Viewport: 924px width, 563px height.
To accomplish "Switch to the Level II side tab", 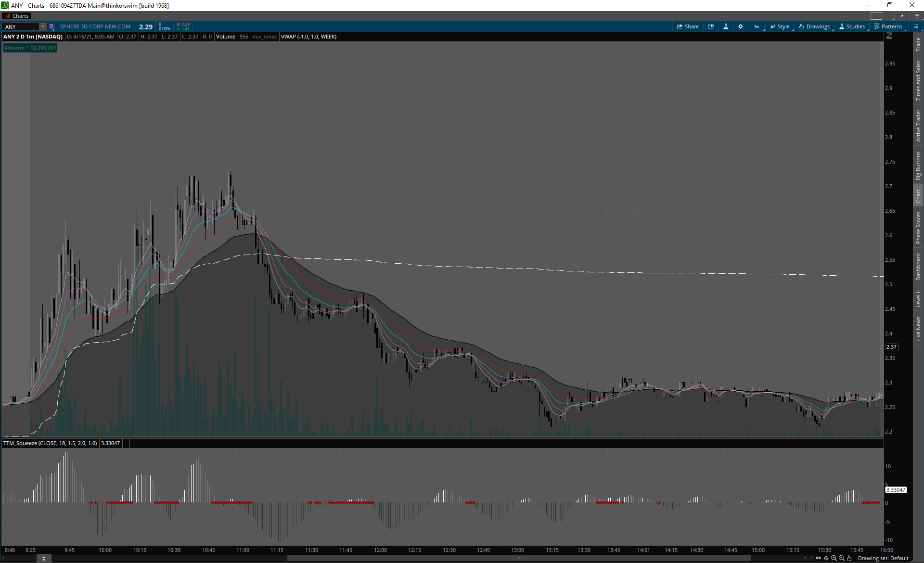I will pos(918,298).
